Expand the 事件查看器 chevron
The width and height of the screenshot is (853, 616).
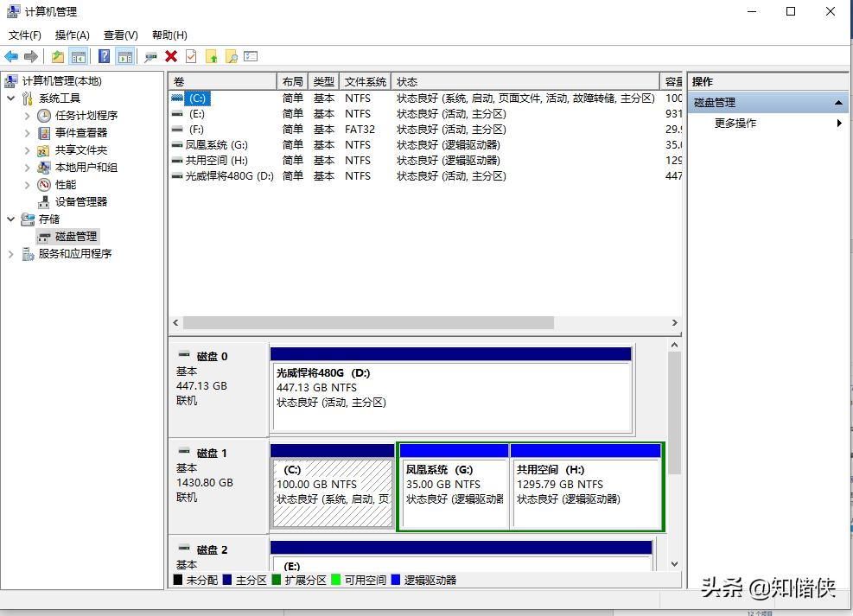(x=27, y=133)
